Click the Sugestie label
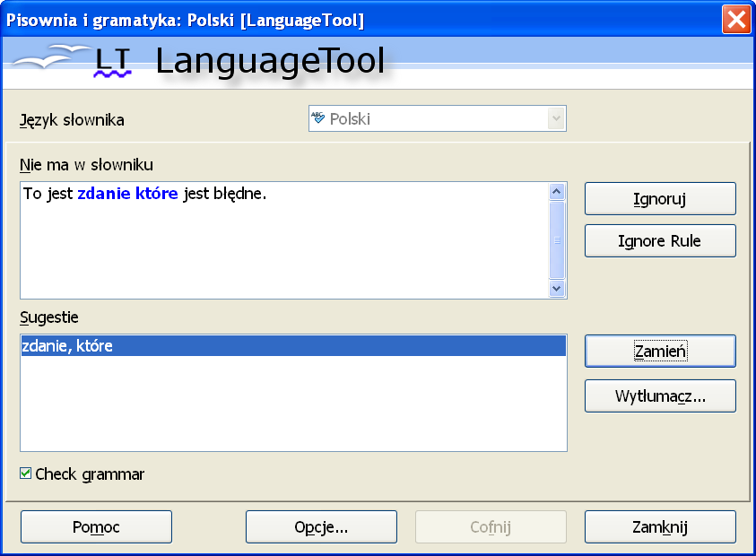 pos(49,317)
